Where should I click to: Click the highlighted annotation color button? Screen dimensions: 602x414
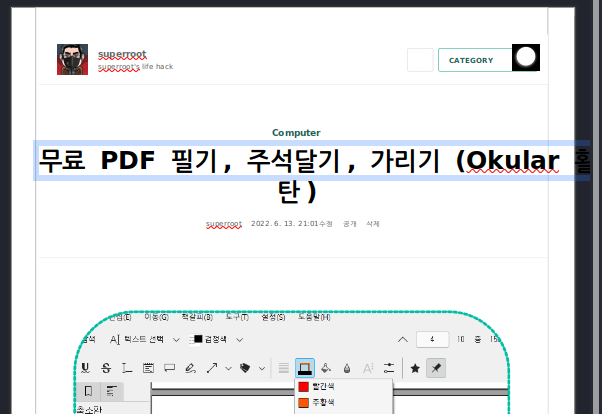[x=305, y=368]
